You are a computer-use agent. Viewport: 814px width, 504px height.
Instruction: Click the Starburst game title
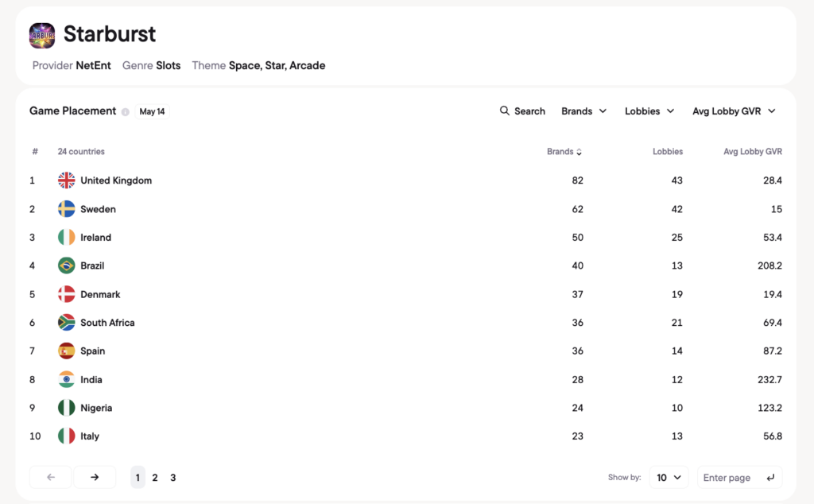pyautogui.click(x=110, y=34)
